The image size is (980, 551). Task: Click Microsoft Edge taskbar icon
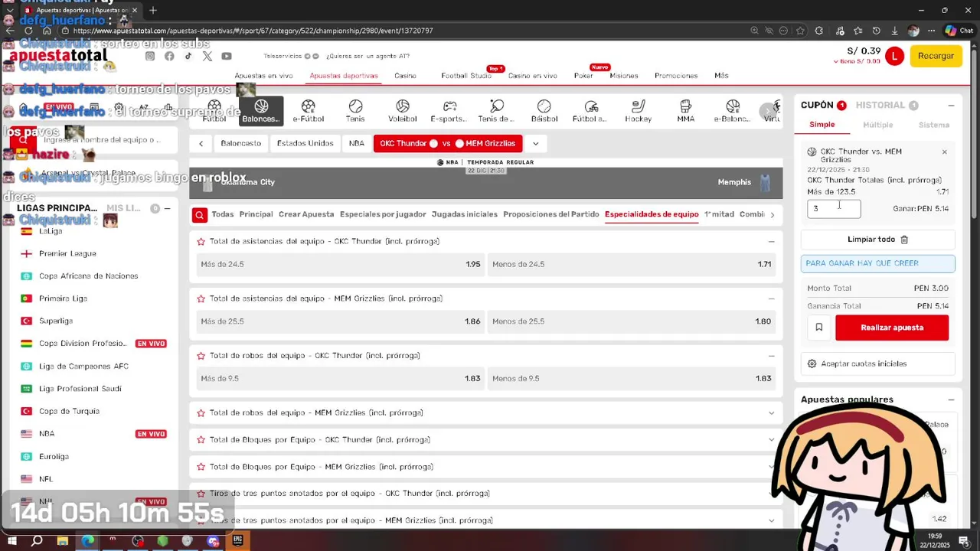click(87, 541)
